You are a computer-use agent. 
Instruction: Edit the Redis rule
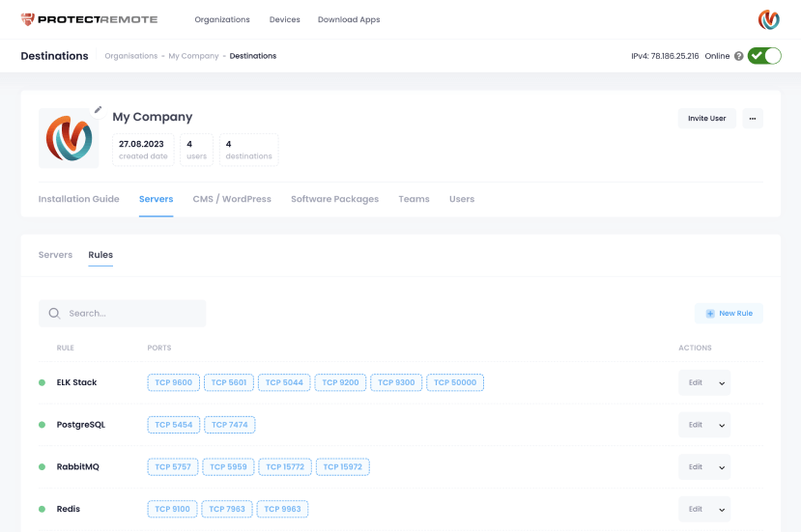pos(696,509)
